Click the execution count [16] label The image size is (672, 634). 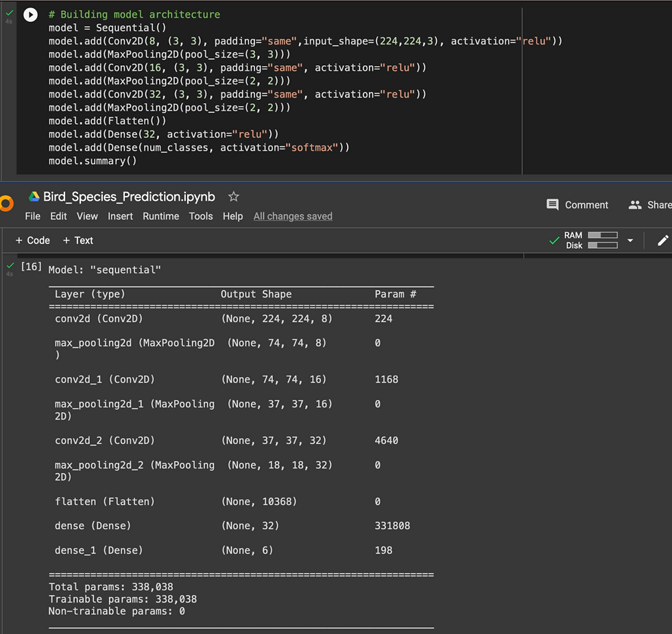click(32, 267)
